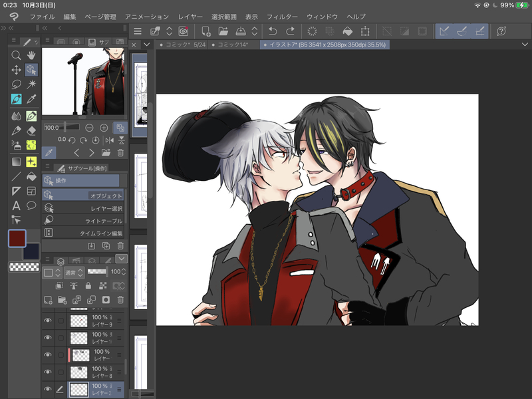Create a new layer folder
This screenshot has width=532, height=399.
point(63,300)
